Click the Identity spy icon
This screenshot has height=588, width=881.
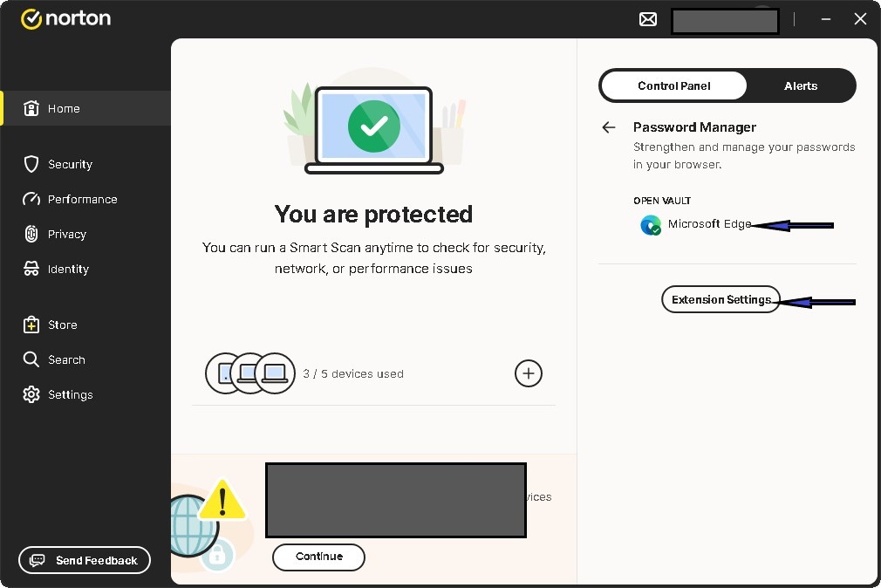(31, 269)
